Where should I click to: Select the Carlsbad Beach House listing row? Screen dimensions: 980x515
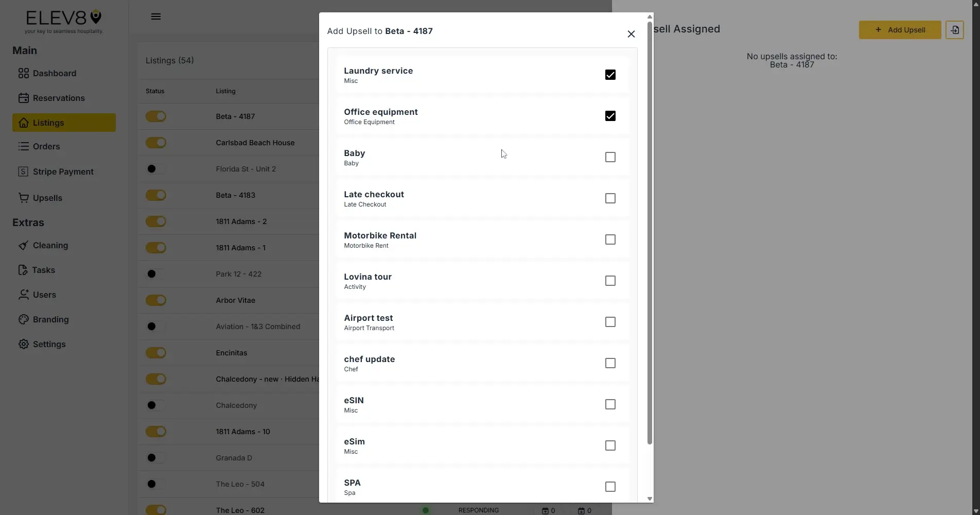coord(255,143)
